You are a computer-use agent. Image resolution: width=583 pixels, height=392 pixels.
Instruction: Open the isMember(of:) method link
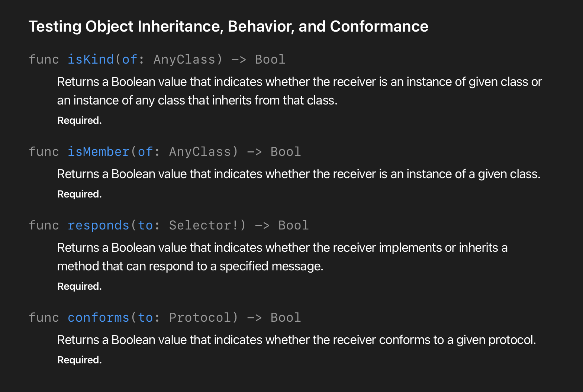pyautogui.click(x=99, y=152)
